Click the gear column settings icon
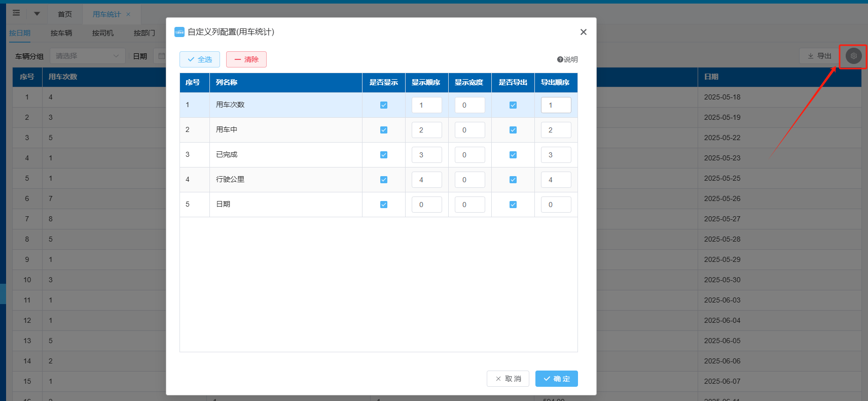 click(x=853, y=56)
